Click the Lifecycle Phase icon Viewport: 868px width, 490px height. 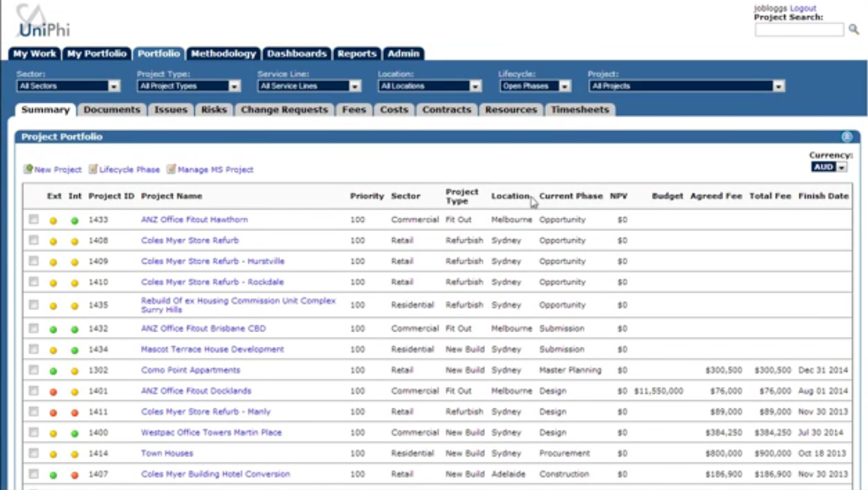tap(94, 169)
